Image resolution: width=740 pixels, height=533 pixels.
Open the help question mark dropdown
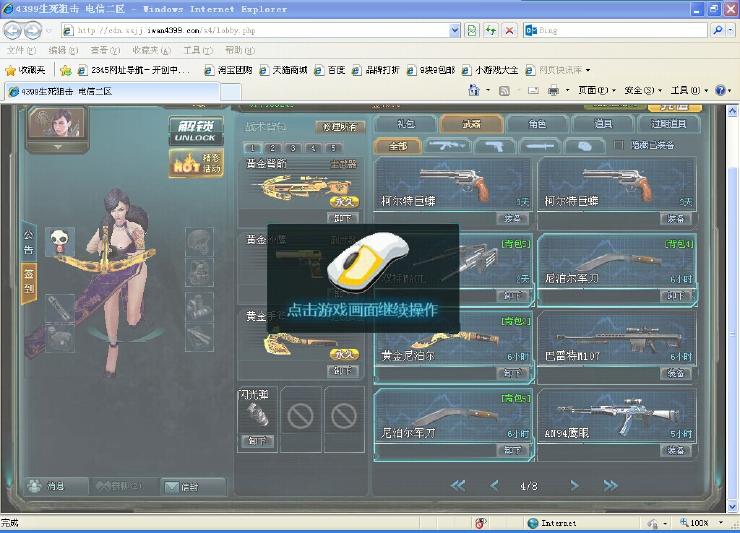[x=723, y=90]
